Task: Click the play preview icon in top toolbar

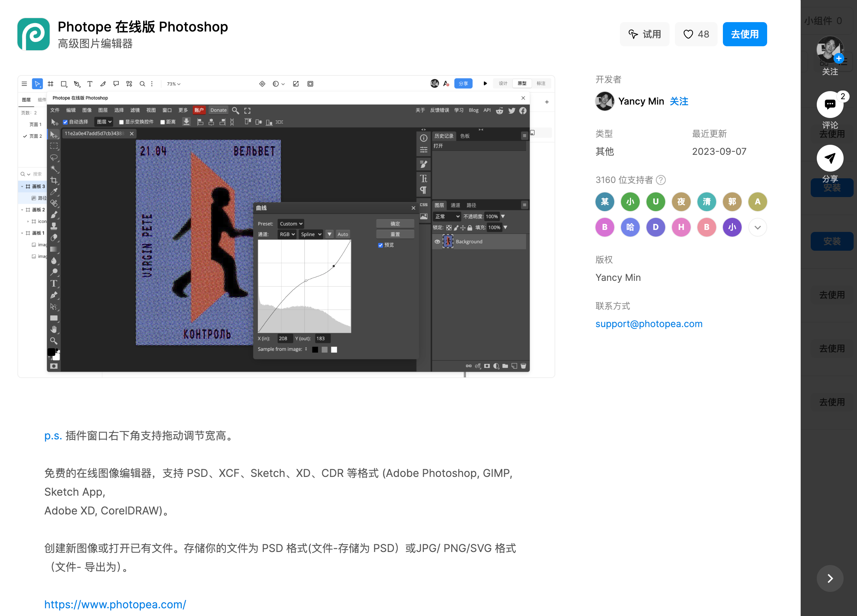Action: 485,83
